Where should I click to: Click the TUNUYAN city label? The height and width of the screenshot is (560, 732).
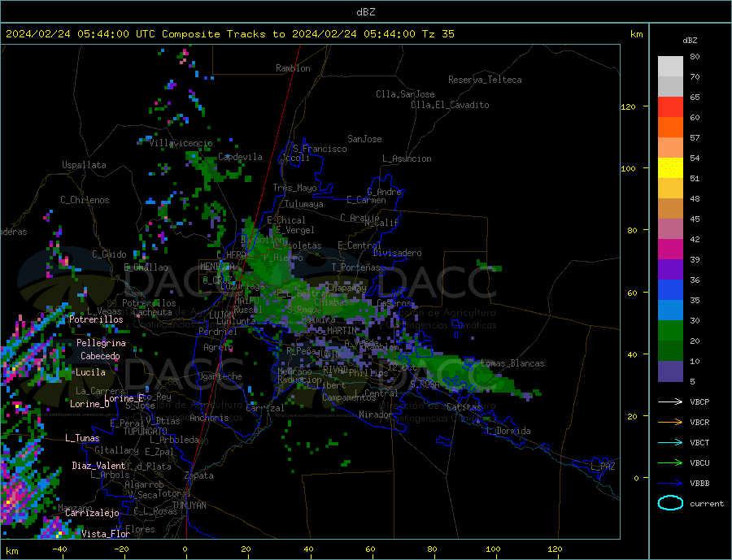(189, 506)
